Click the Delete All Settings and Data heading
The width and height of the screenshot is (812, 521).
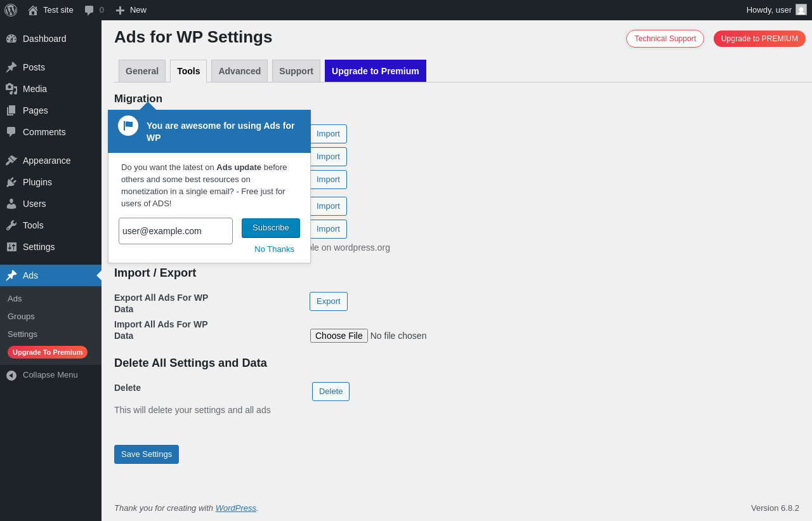[190, 363]
